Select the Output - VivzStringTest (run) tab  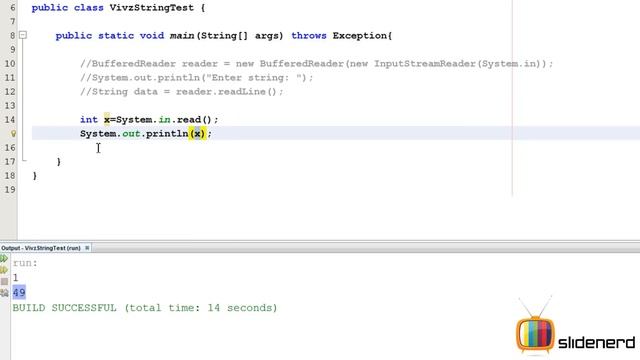[41, 248]
